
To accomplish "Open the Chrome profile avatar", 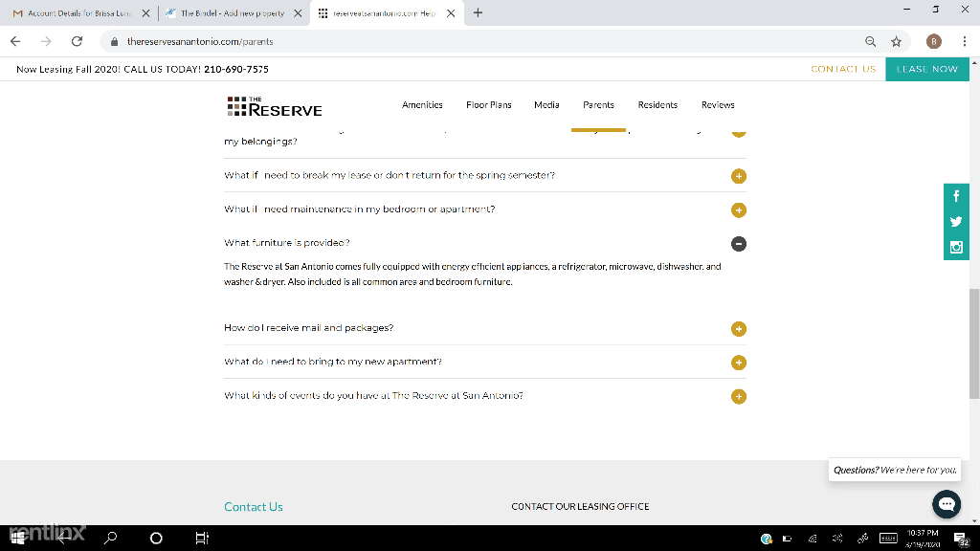I will 934,41.
